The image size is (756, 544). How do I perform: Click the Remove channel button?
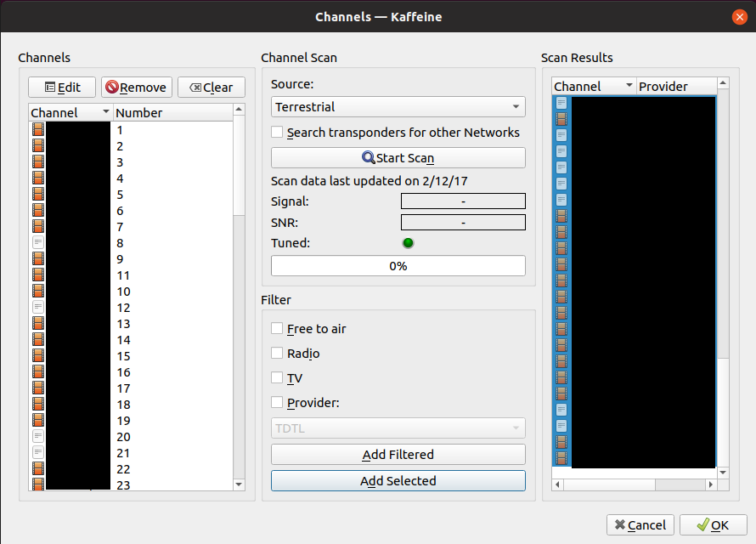tap(137, 88)
